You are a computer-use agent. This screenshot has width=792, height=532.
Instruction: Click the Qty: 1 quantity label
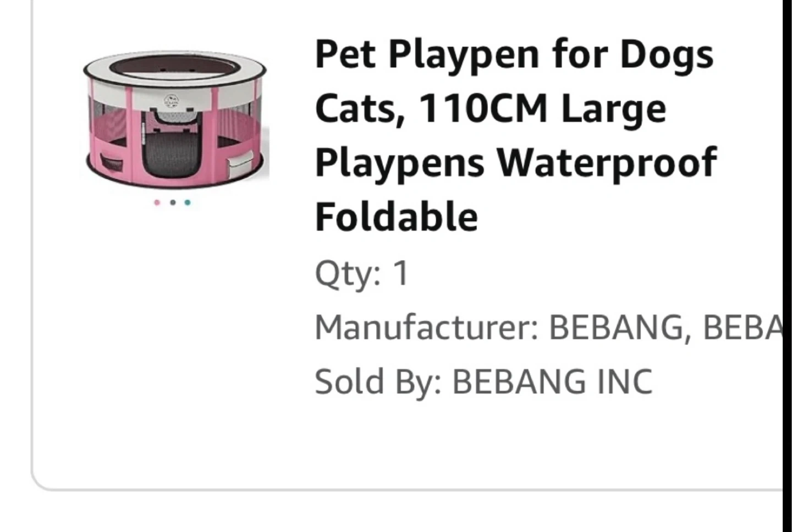click(x=362, y=272)
